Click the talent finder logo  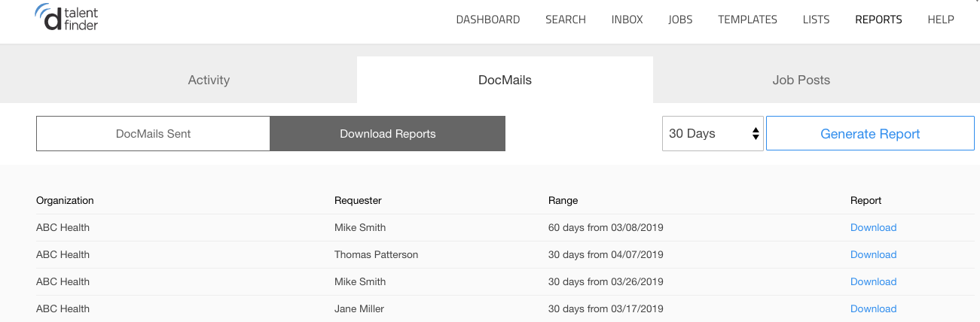coord(66,17)
